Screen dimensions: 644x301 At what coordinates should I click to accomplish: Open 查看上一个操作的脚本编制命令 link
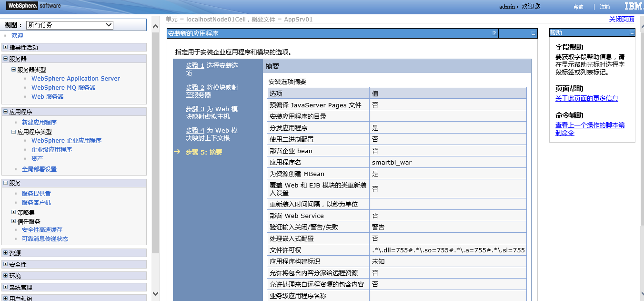click(590, 129)
